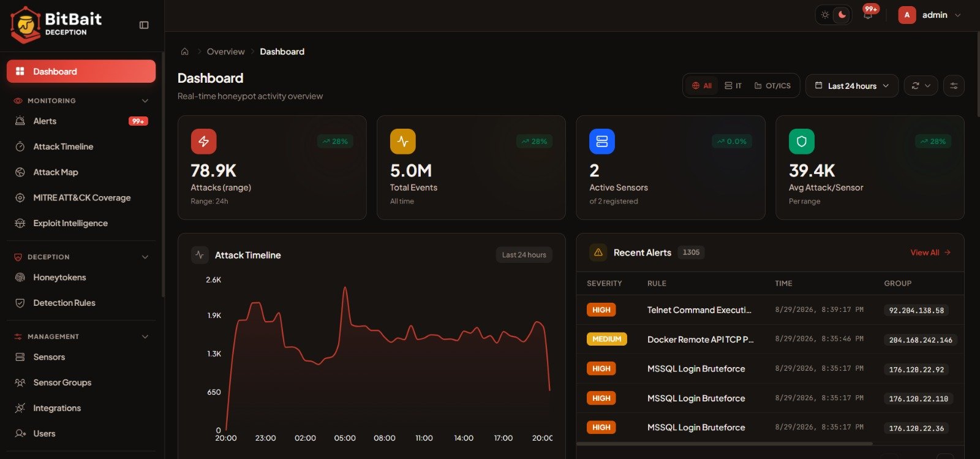Click the Alerts 99+ sidebar badge
Image resolution: width=980 pixels, height=459 pixels.
pos(138,121)
